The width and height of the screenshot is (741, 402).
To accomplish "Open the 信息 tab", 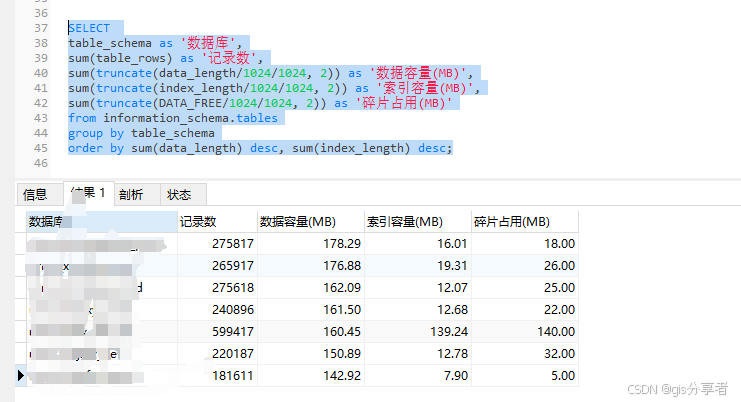I will tap(40, 195).
